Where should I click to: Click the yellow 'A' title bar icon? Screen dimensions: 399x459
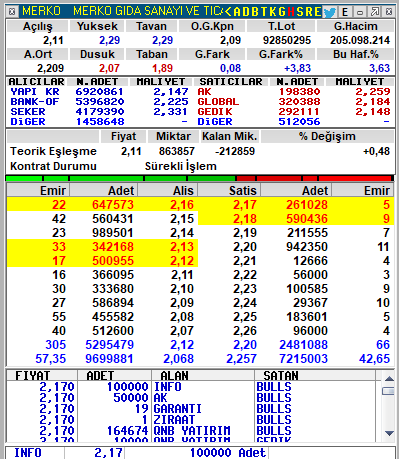point(237,12)
